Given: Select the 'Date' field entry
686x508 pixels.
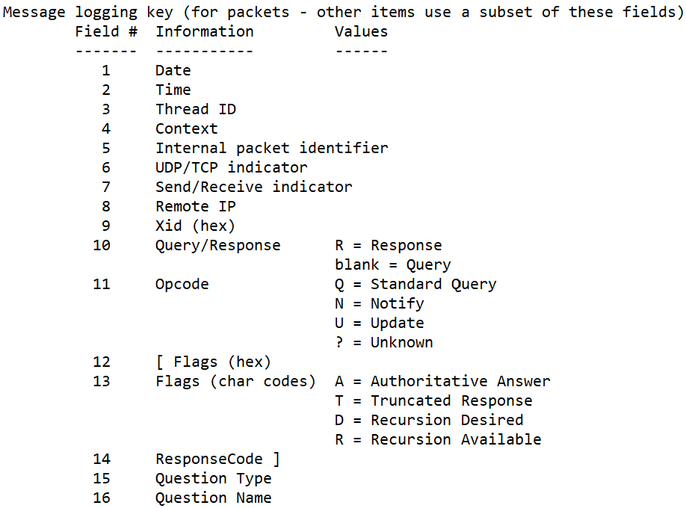Looking at the screenshot, I should click(x=173, y=70).
